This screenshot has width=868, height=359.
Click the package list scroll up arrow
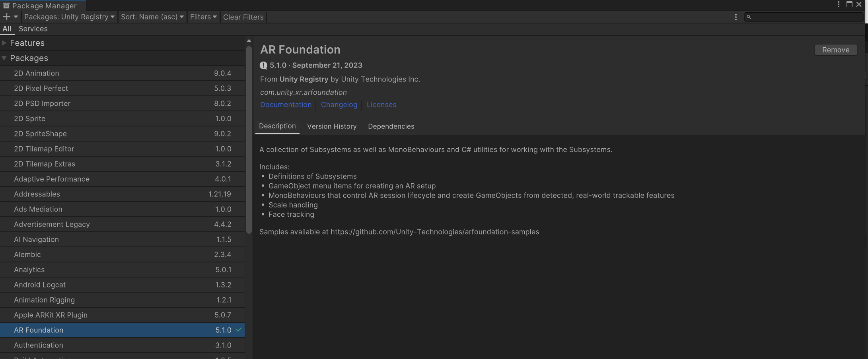pos(249,41)
